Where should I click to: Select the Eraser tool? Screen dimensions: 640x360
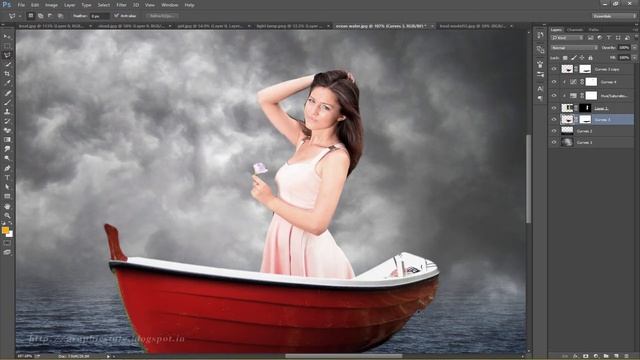click(7, 131)
